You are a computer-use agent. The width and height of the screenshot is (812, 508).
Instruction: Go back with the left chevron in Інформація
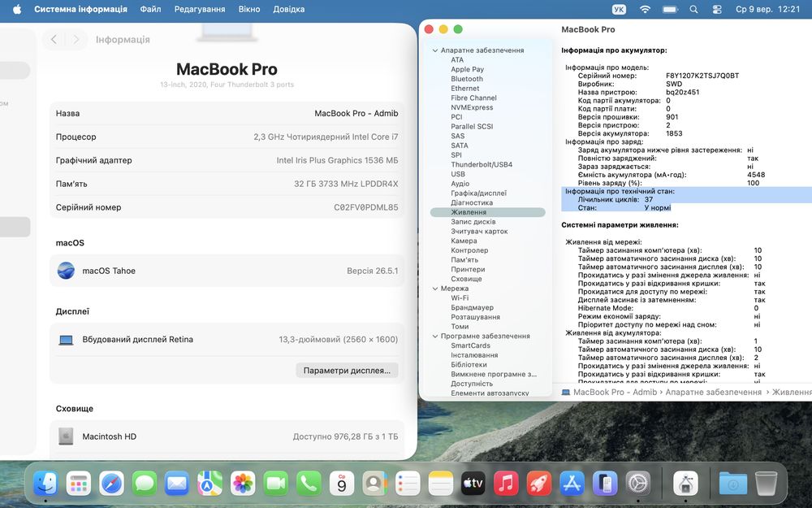[54, 39]
